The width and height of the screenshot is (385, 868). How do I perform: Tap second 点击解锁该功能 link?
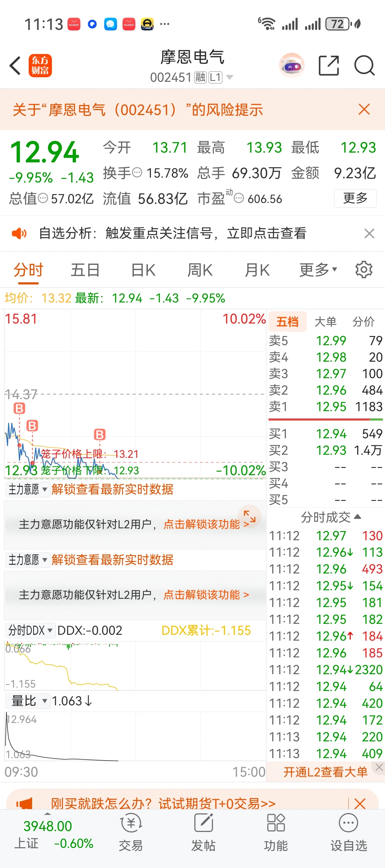(x=206, y=595)
